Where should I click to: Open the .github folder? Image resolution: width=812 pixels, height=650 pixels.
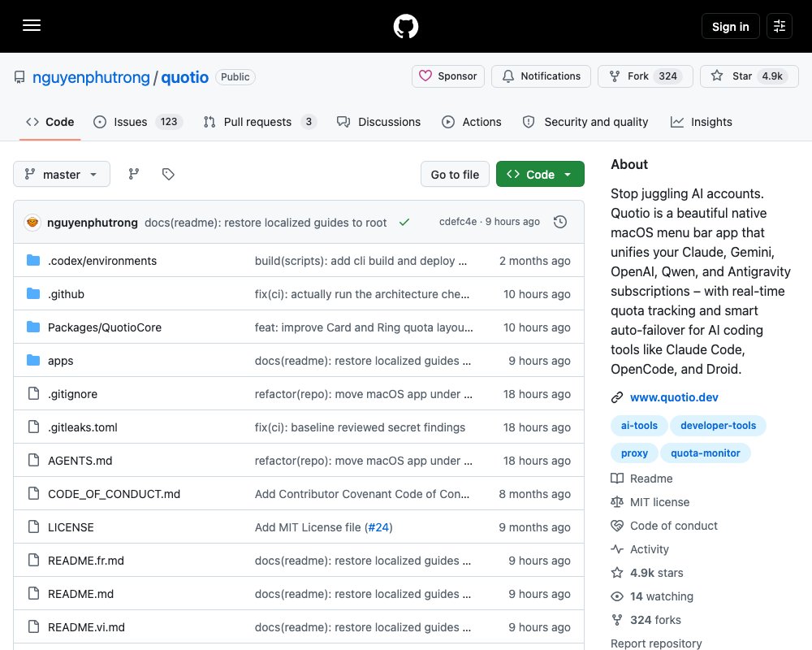66,294
